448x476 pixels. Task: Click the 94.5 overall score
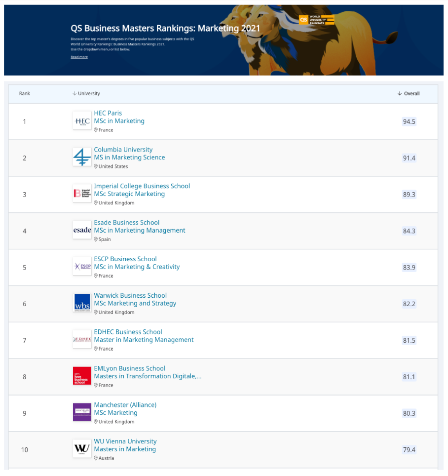click(409, 121)
